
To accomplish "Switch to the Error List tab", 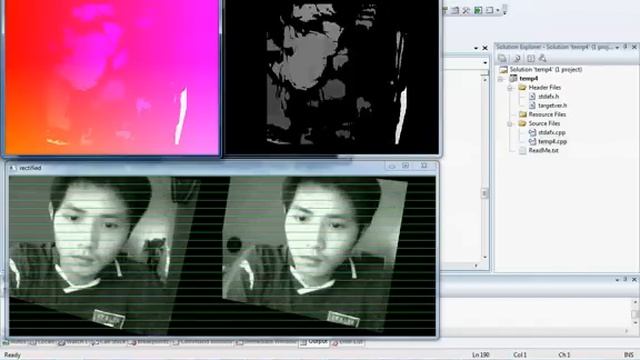I will [x=348, y=342].
